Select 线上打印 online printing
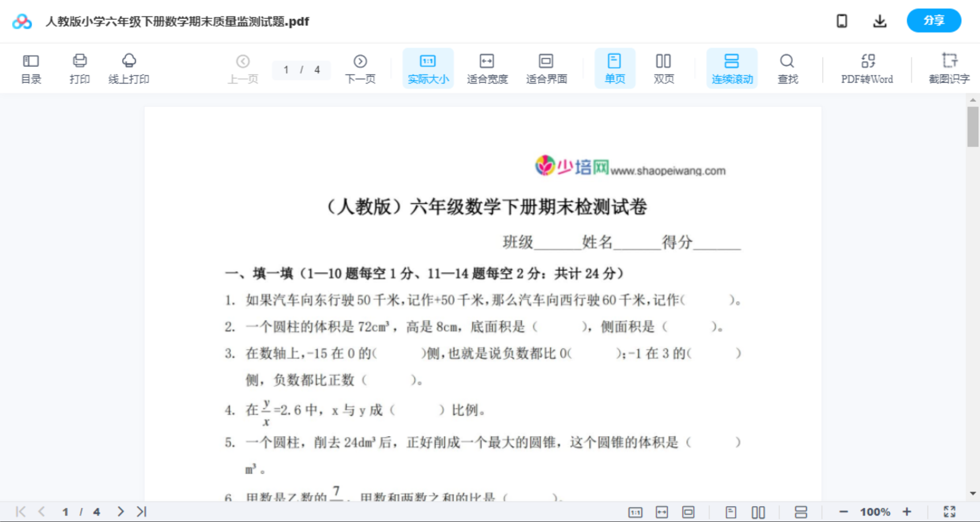The image size is (980, 522). tap(129, 68)
